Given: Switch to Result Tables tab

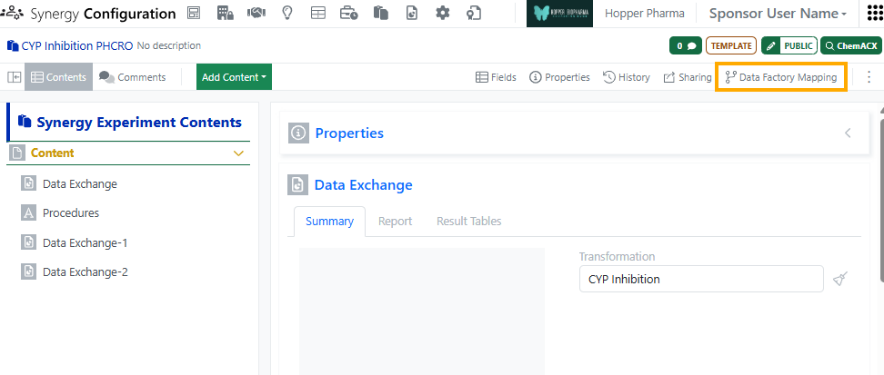Looking at the screenshot, I should (469, 222).
